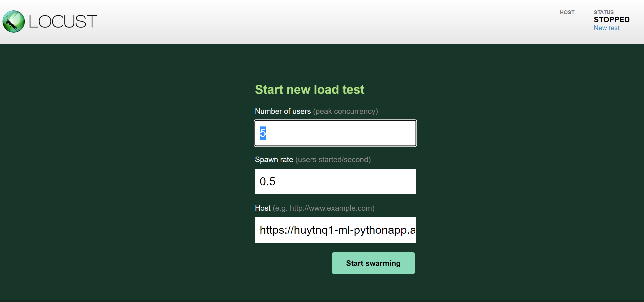Click the Host URL input field
This screenshot has height=302, width=644.
tap(335, 230)
